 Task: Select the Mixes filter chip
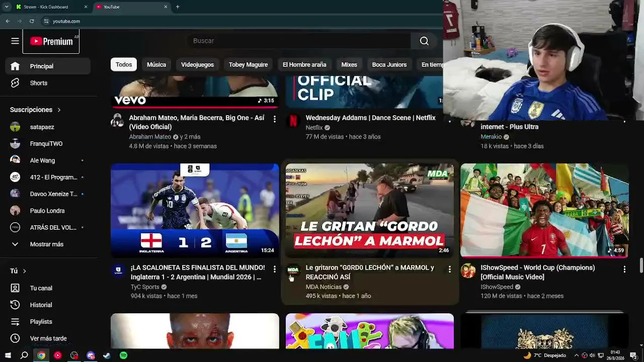click(x=349, y=64)
